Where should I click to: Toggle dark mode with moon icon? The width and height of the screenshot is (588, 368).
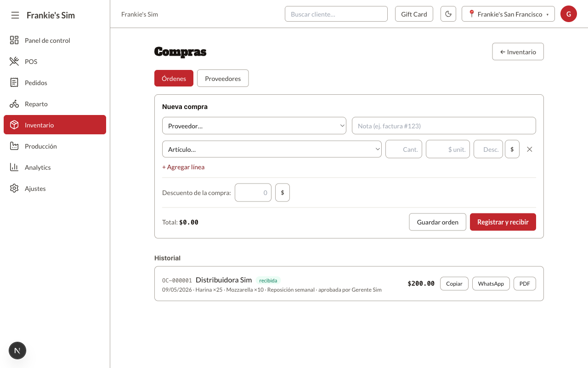448,14
